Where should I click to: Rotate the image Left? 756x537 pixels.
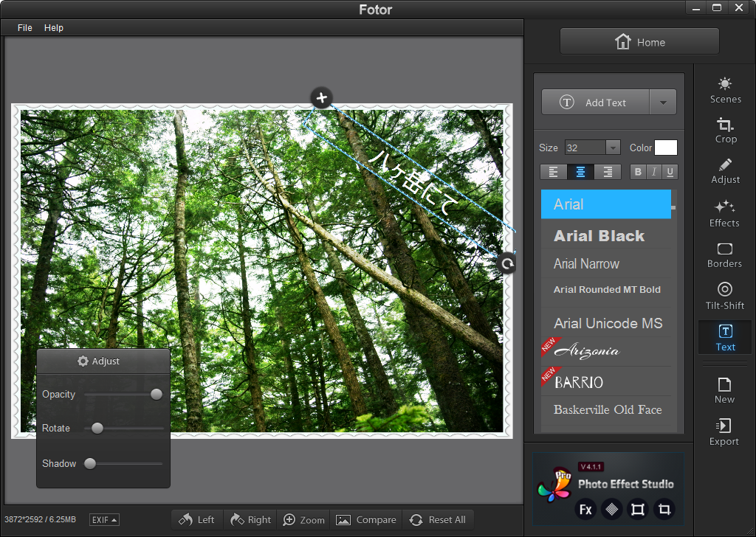point(196,519)
